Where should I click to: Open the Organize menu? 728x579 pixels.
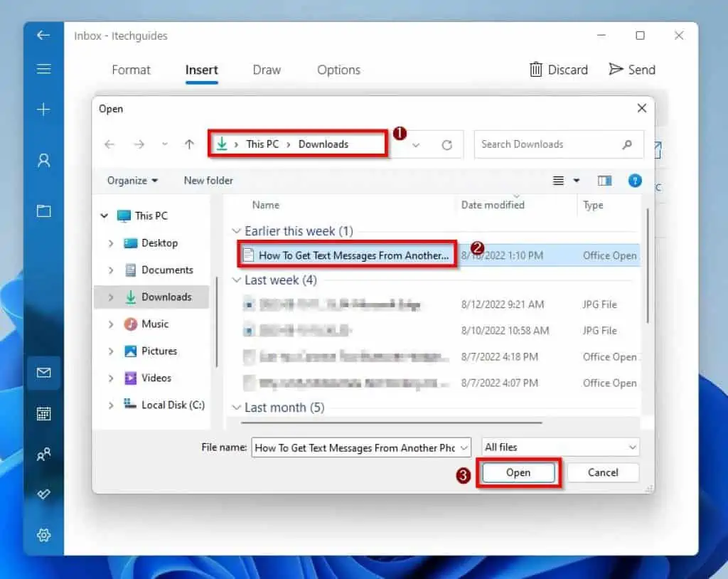pos(132,181)
